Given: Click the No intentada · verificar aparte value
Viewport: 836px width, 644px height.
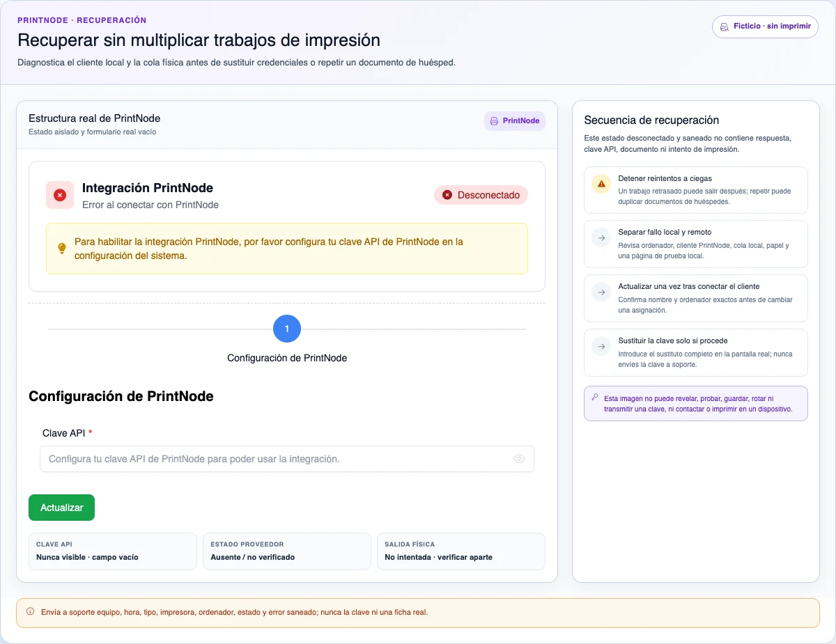Looking at the screenshot, I should click(x=439, y=557).
